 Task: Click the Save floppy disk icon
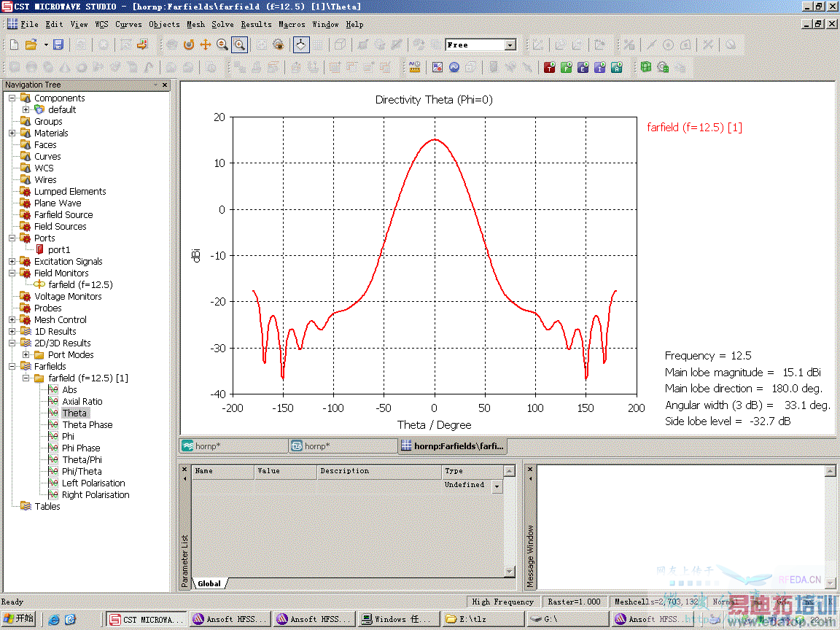[58, 45]
